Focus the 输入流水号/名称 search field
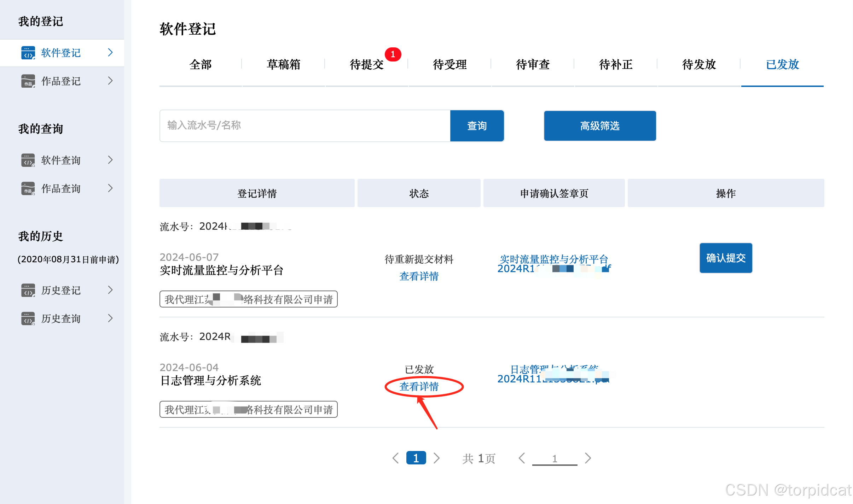This screenshot has width=853, height=504. click(x=305, y=126)
